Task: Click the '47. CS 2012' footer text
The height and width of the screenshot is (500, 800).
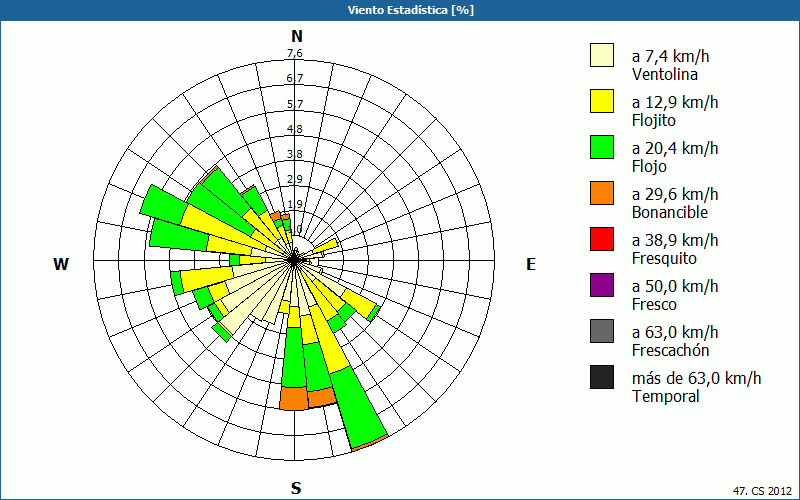Action: tap(762, 491)
